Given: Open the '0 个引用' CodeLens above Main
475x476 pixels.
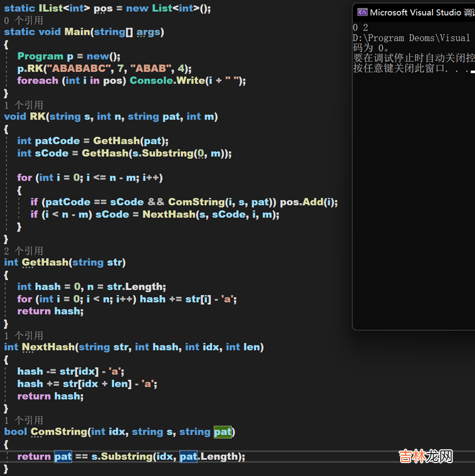Looking at the screenshot, I should click(x=23, y=20).
